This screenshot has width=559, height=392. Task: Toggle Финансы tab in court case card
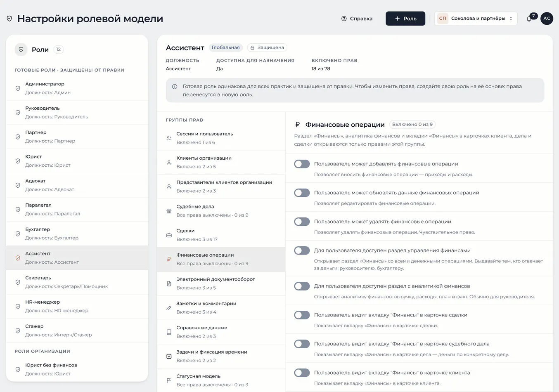pos(302,344)
